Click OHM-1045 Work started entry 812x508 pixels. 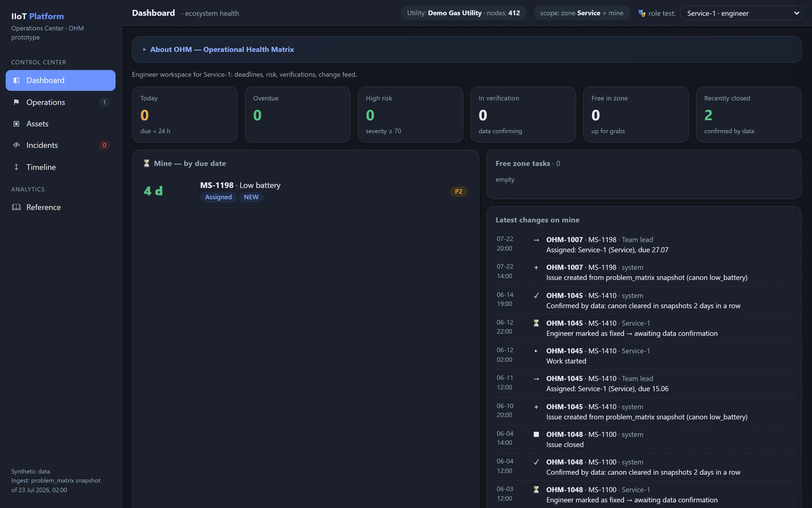click(564, 351)
